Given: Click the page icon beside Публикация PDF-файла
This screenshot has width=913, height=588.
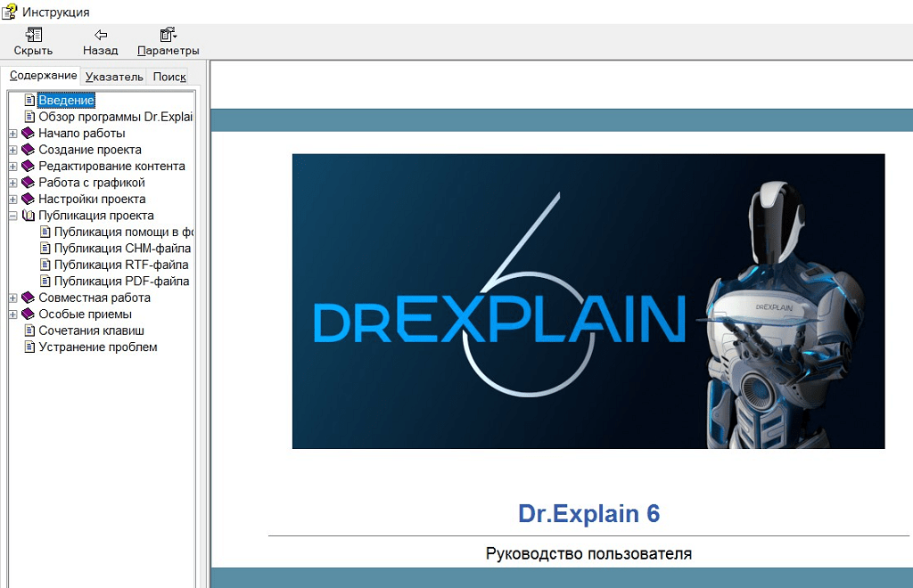Looking at the screenshot, I should click(x=45, y=281).
